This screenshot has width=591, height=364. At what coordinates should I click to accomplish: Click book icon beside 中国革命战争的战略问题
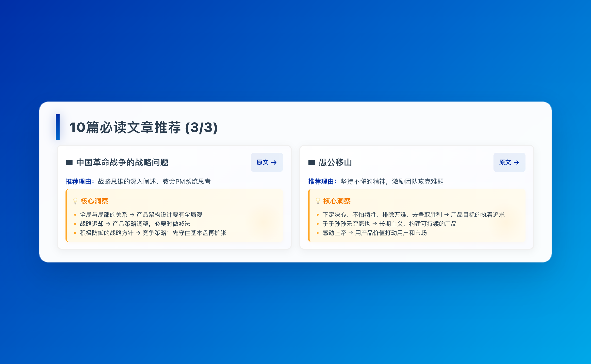point(69,163)
